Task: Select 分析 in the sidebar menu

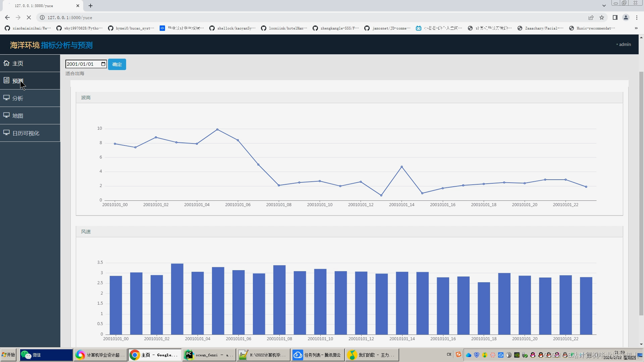Action: pyautogui.click(x=18, y=98)
